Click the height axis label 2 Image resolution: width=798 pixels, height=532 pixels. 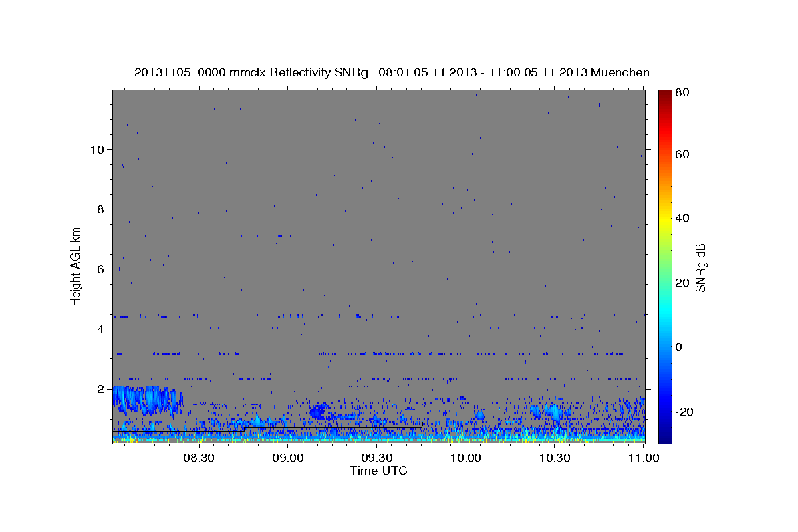[100, 388]
